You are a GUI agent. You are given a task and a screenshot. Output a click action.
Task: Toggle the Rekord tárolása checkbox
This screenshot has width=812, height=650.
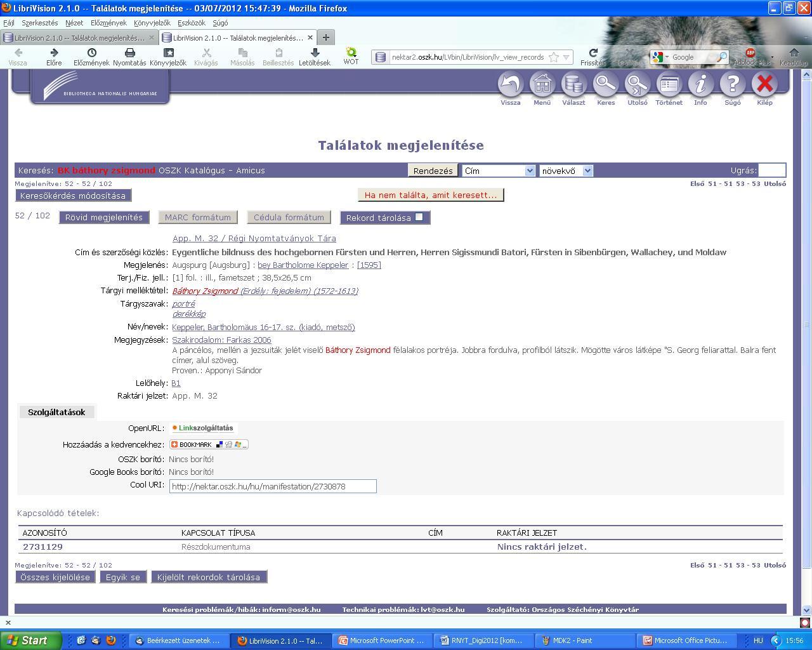419,217
